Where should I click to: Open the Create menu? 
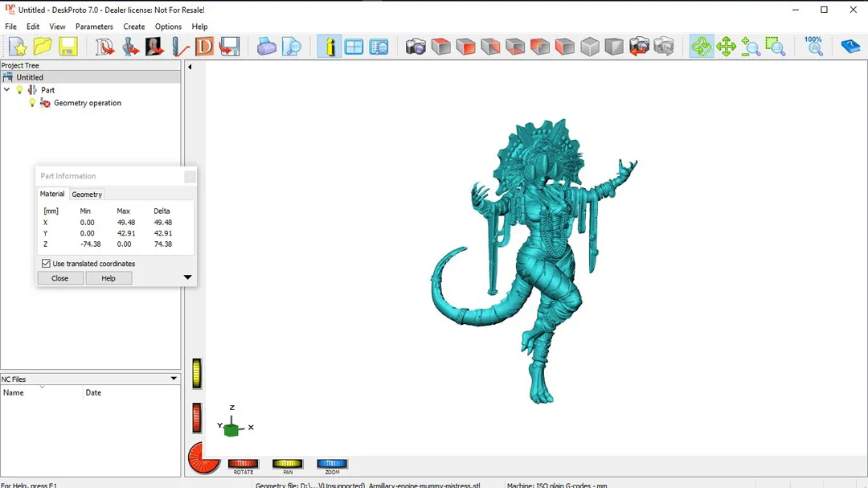click(x=134, y=27)
